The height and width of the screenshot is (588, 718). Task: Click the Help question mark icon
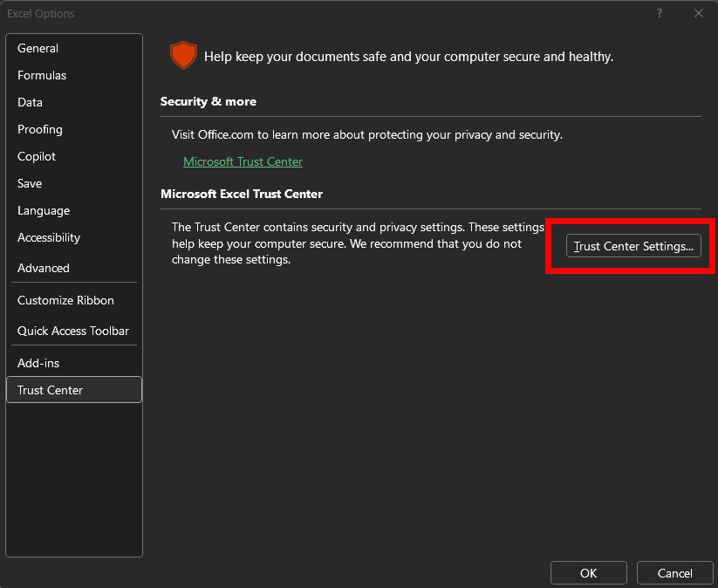pyautogui.click(x=659, y=13)
